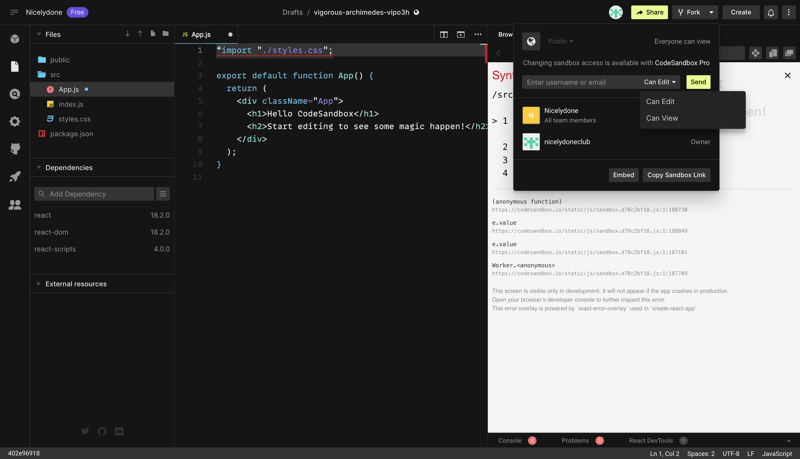The image size is (800, 459).
Task: Choose Can Edit from permission menu
Action: pos(692,101)
